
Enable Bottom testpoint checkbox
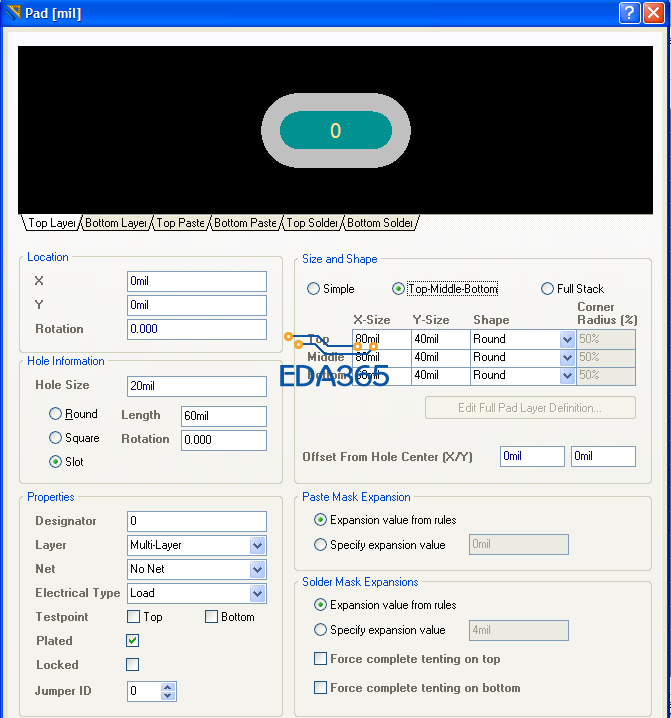click(211, 617)
